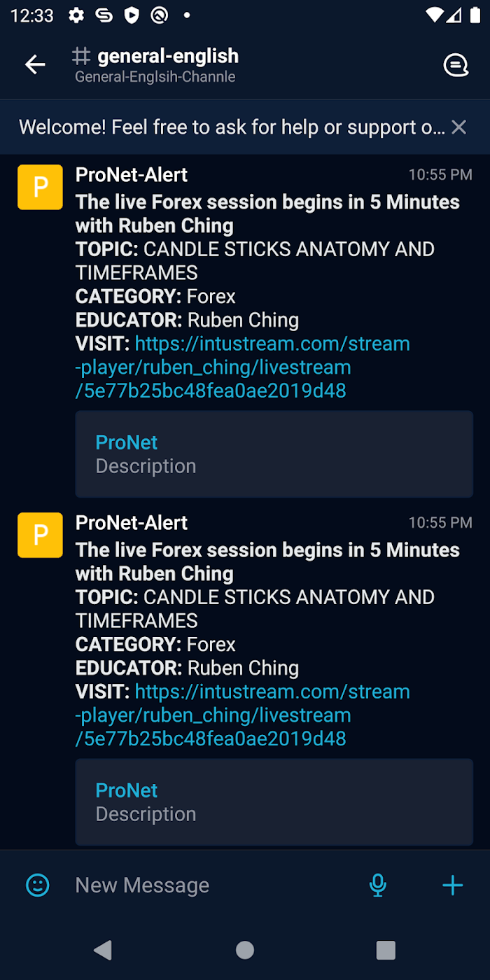This screenshot has height=980, width=490.
Task: Tap the back arrow in header
Action: 35,65
